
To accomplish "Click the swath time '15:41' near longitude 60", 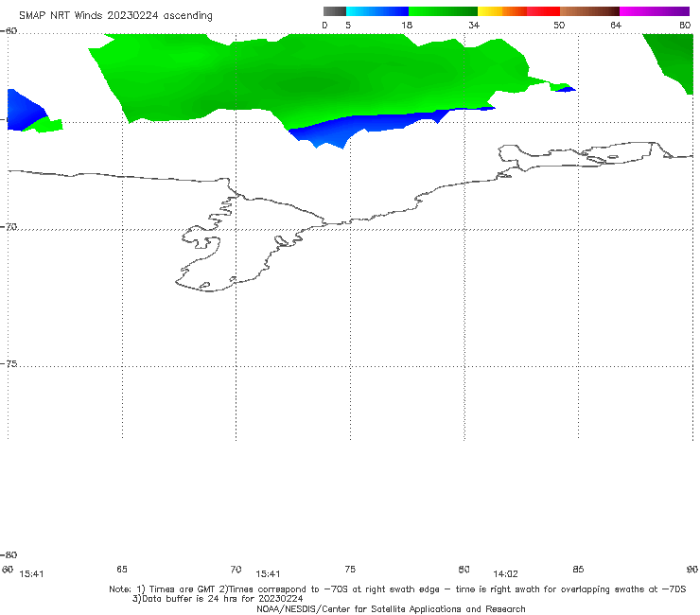I will click(31, 574).
